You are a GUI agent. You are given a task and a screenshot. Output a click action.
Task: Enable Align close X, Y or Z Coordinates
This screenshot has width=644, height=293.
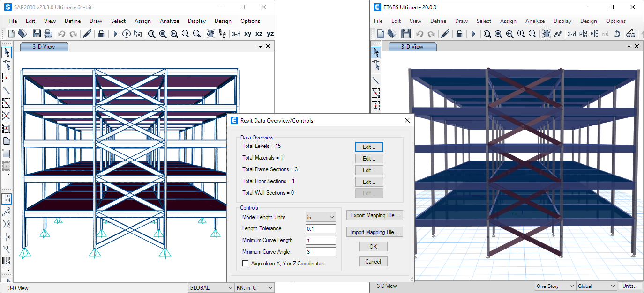coord(245,264)
